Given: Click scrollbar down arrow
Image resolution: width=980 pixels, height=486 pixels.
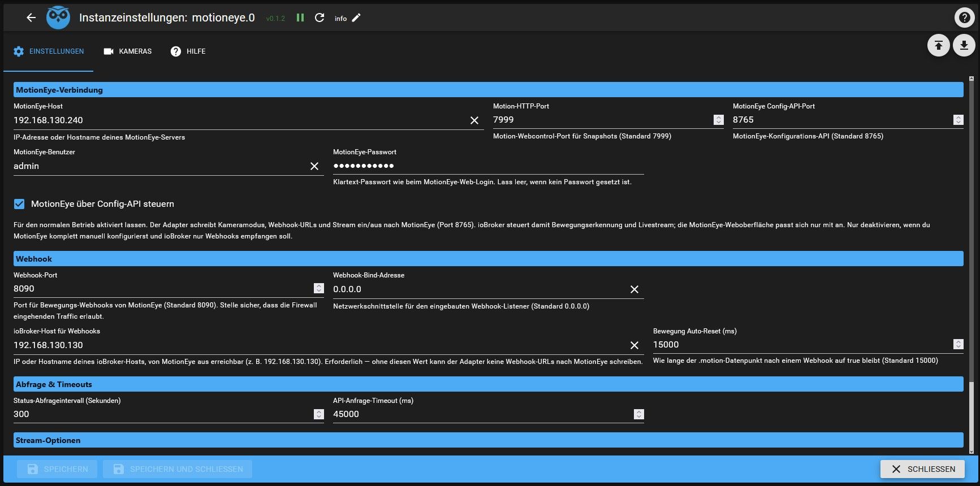Looking at the screenshot, I should point(972,452).
